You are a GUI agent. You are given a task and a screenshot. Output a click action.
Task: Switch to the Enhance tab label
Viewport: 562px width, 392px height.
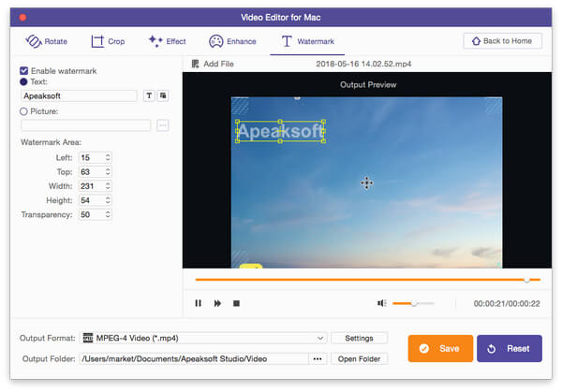pyautogui.click(x=242, y=41)
